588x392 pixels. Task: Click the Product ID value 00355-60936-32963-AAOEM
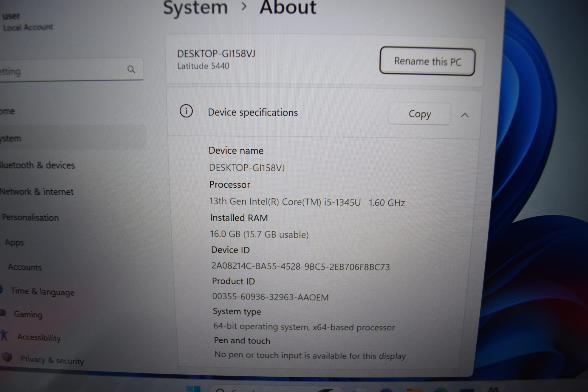point(270,297)
